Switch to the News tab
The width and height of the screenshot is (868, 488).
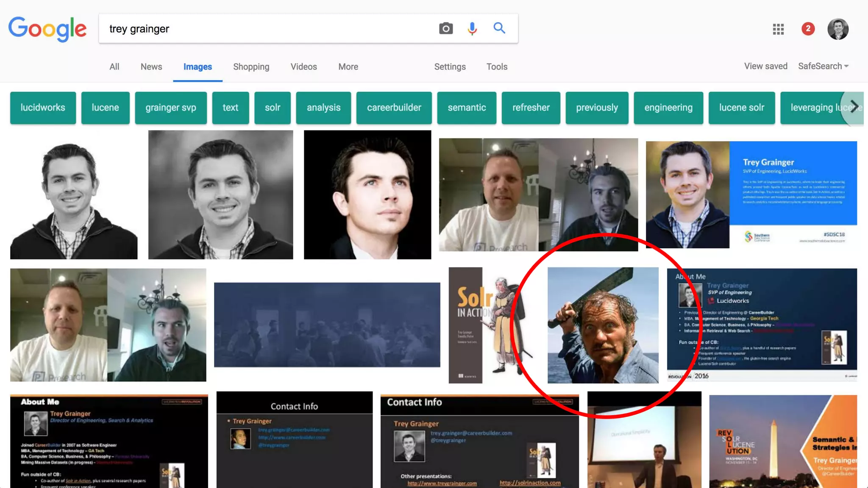tap(151, 67)
